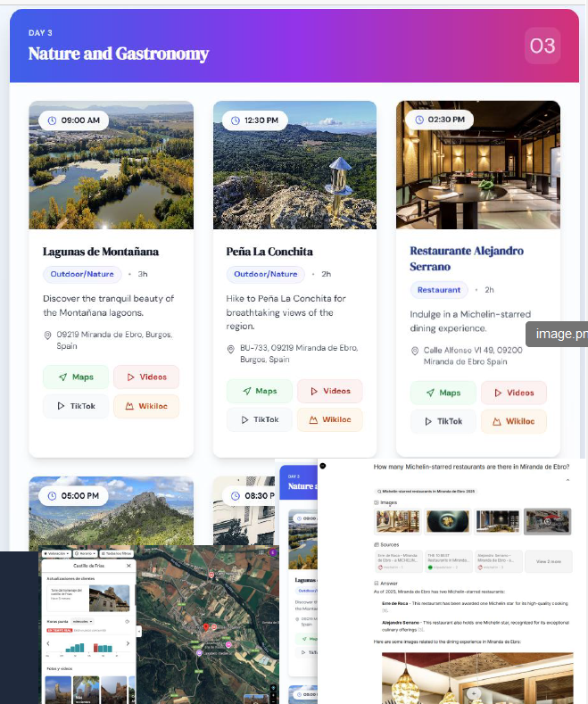This screenshot has width=588, height=704.
Task: Collapse the Michelin question answer with chevron
Action: pos(568,480)
